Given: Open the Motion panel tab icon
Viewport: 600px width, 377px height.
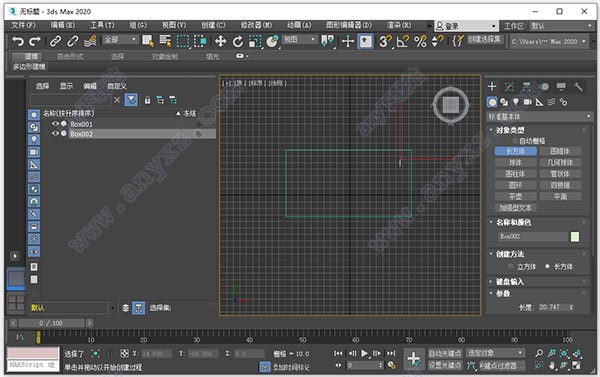Looking at the screenshot, I should tap(544, 87).
